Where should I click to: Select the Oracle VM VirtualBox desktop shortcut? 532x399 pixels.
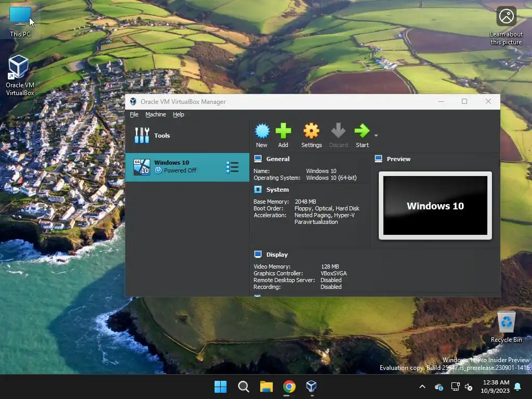pyautogui.click(x=20, y=75)
